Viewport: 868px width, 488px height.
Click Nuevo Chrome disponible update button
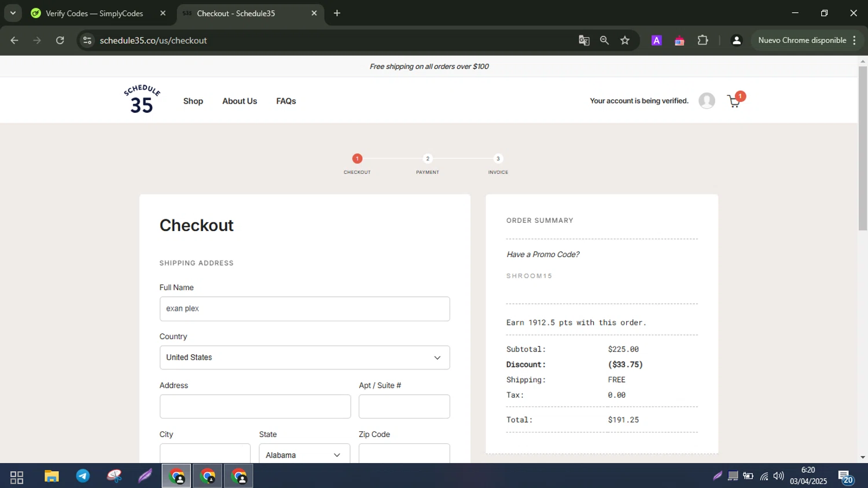pos(802,41)
